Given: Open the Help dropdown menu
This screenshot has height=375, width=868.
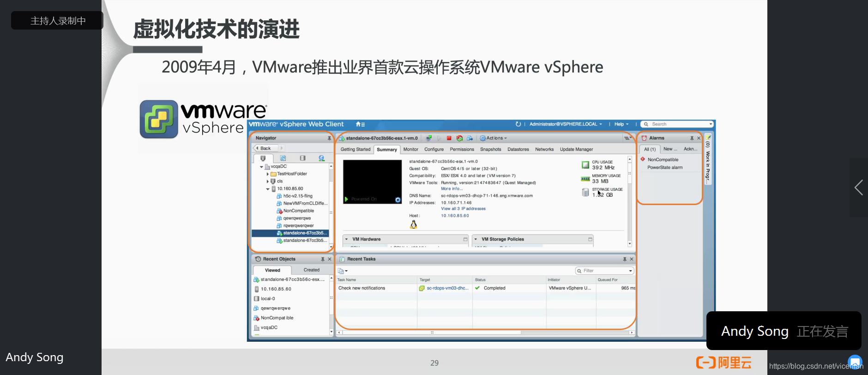Looking at the screenshot, I should pyautogui.click(x=621, y=124).
